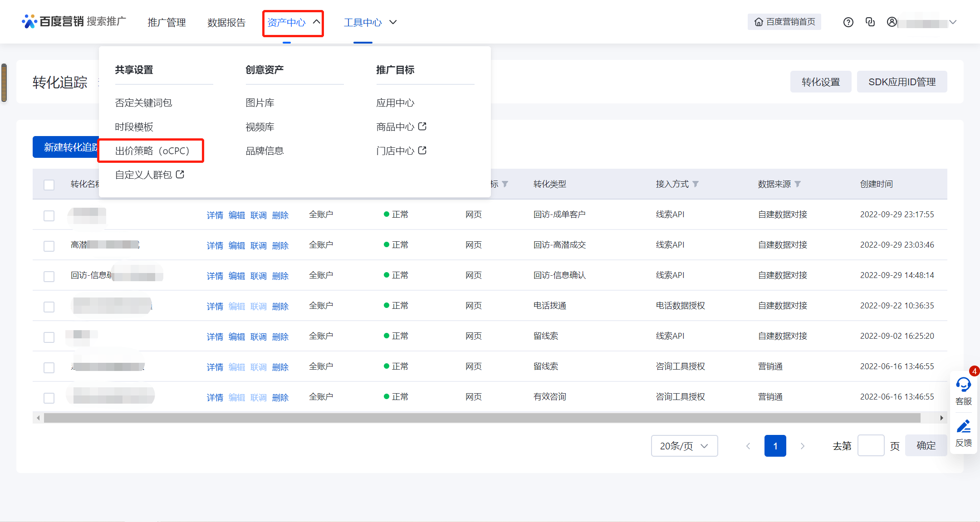Click the 转化设置 button
Viewport: 980px width, 522px height.
[820, 82]
